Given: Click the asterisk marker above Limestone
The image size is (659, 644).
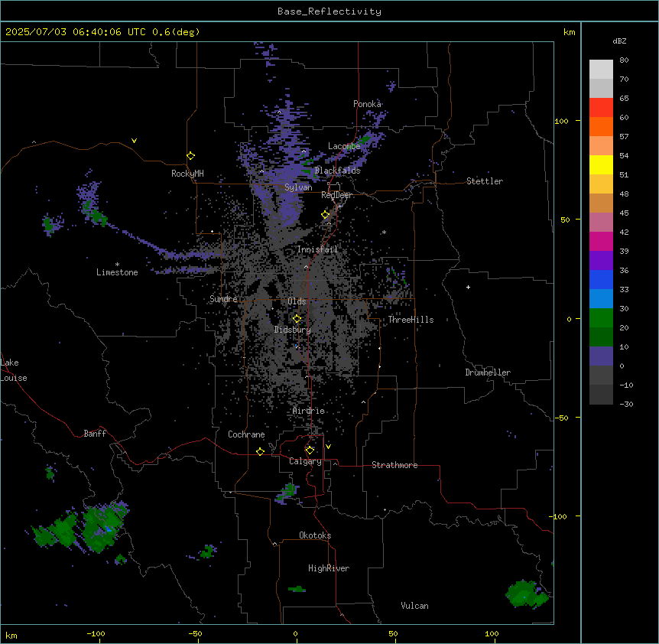Looking at the screenshot, I should (x=117, y=265).
